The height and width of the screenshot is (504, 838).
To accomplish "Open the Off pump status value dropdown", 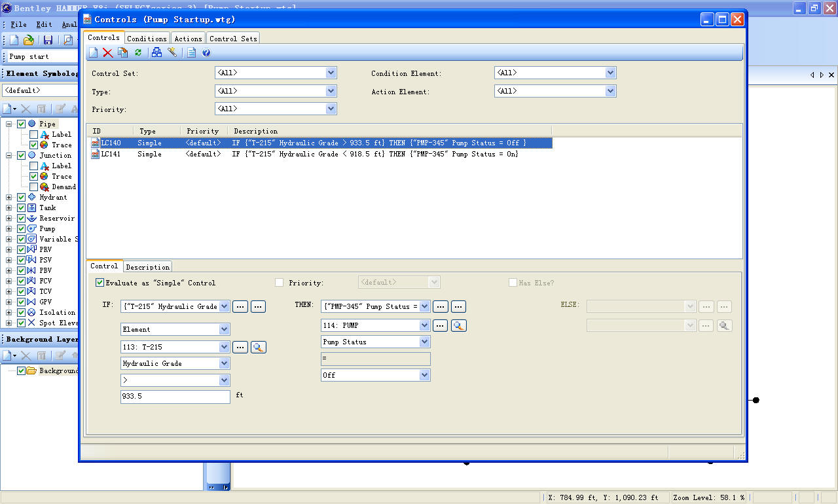I will click(424, 375).
